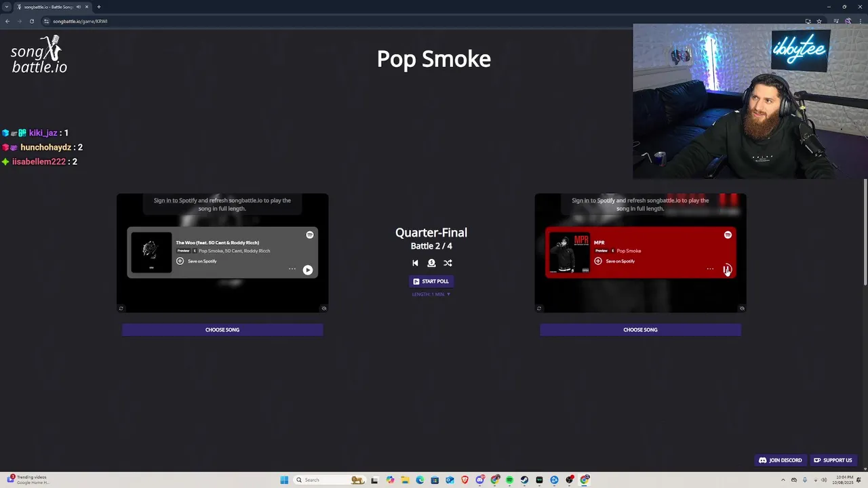
Task: Play The Woo song preview
Action: pos(308,270)
